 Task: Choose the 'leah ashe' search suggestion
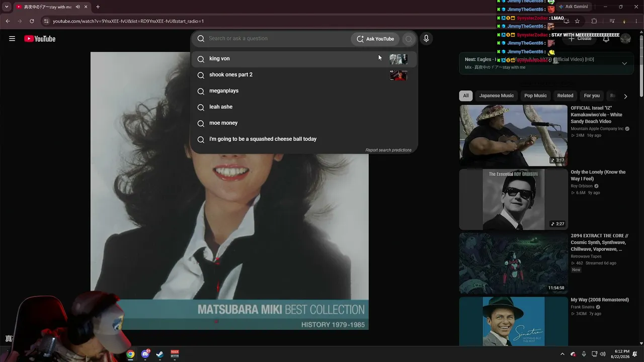point(304,107)
